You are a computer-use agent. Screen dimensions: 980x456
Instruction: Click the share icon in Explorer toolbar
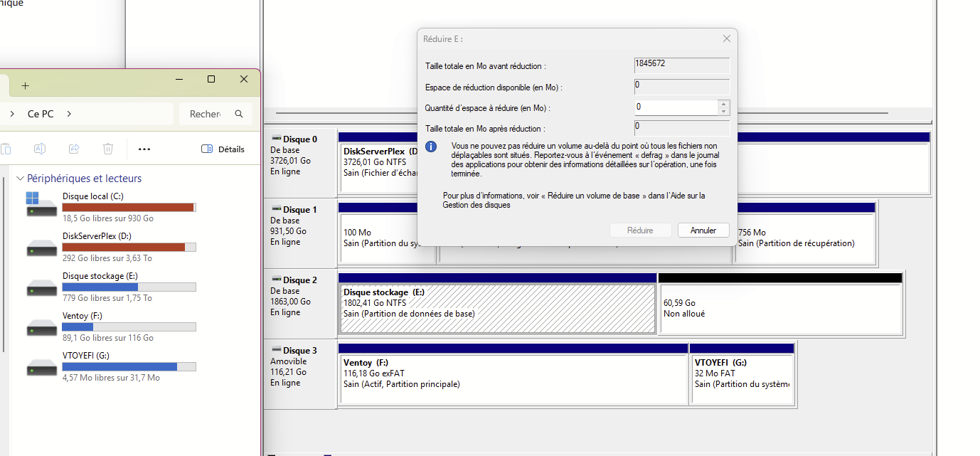74,149
